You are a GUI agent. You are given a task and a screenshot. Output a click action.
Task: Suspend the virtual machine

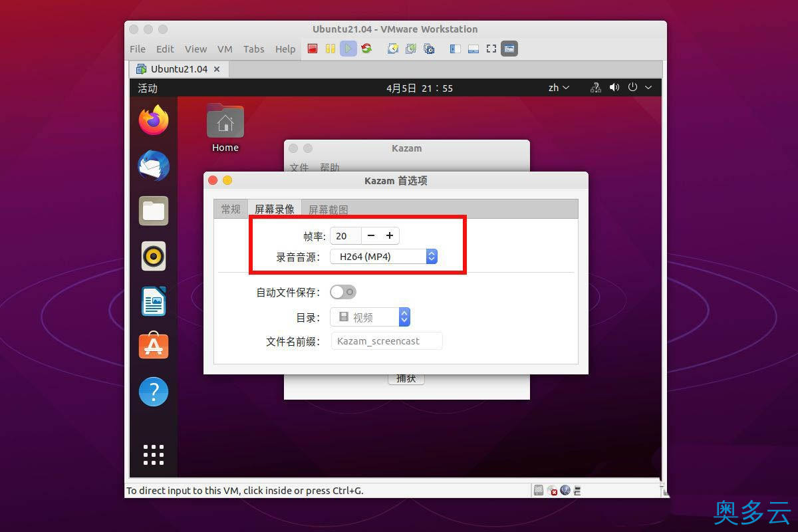coord(330,48)
